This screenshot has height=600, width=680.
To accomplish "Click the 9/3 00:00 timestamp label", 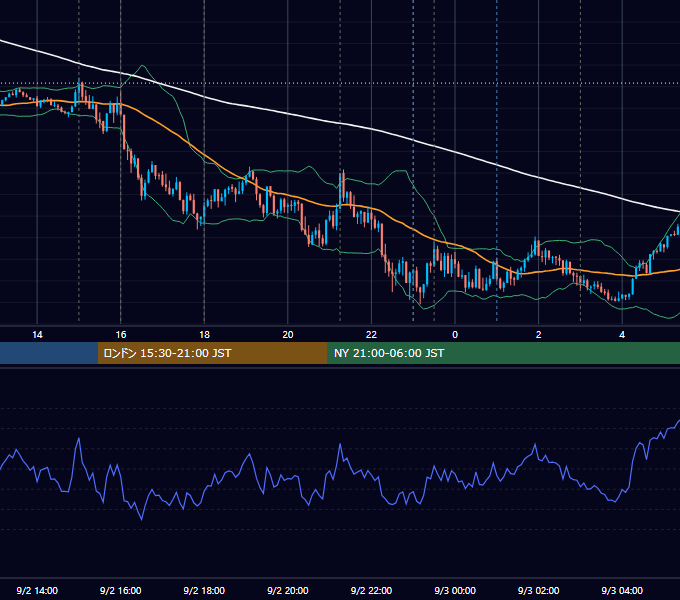I will (455, 590).
